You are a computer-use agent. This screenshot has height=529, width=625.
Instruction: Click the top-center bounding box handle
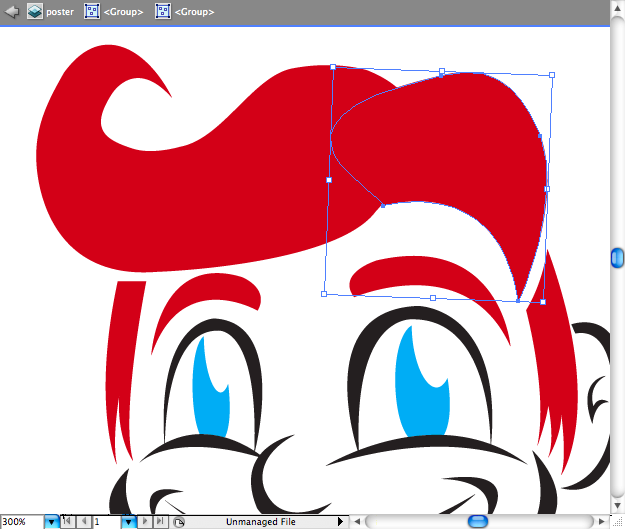(442, 71)
